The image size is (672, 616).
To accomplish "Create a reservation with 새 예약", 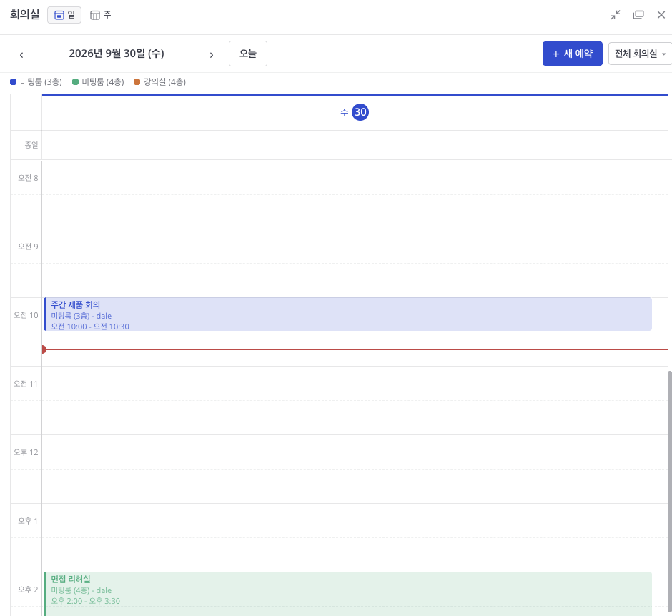I will 572,54.
